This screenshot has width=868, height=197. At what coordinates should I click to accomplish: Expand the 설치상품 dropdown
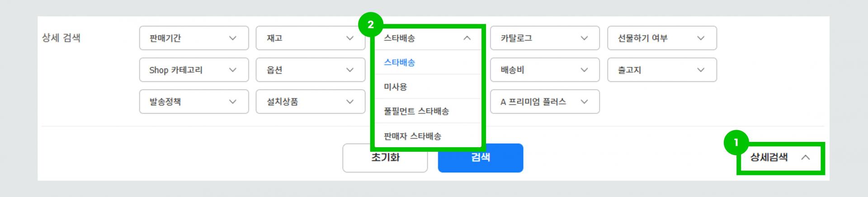tap(310, 102)
